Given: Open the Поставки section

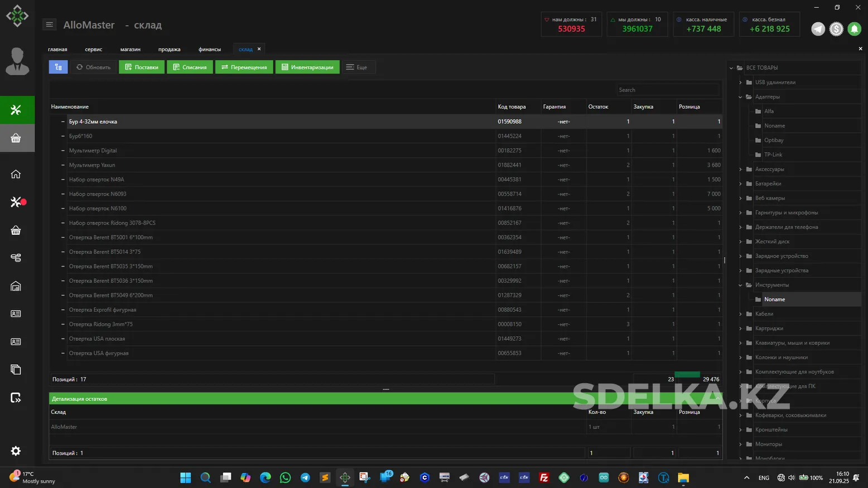Looking at the screenshot, I should point(142,67).
